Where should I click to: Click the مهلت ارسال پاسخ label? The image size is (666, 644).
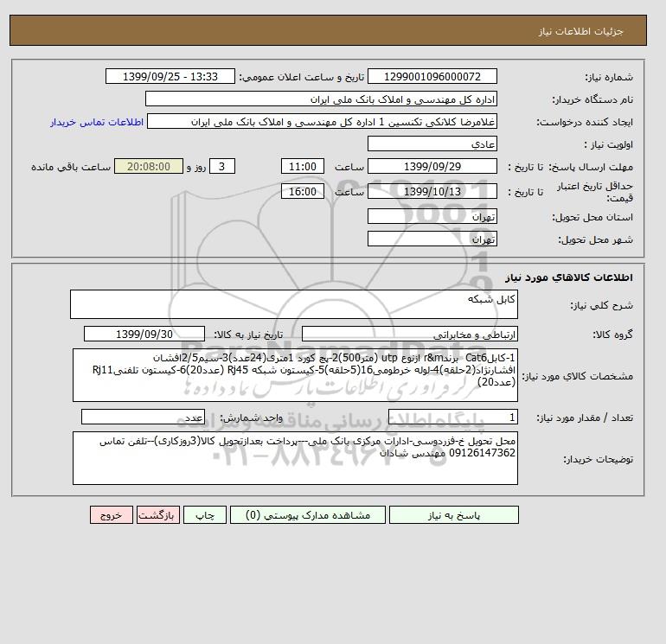coord(592,167)
